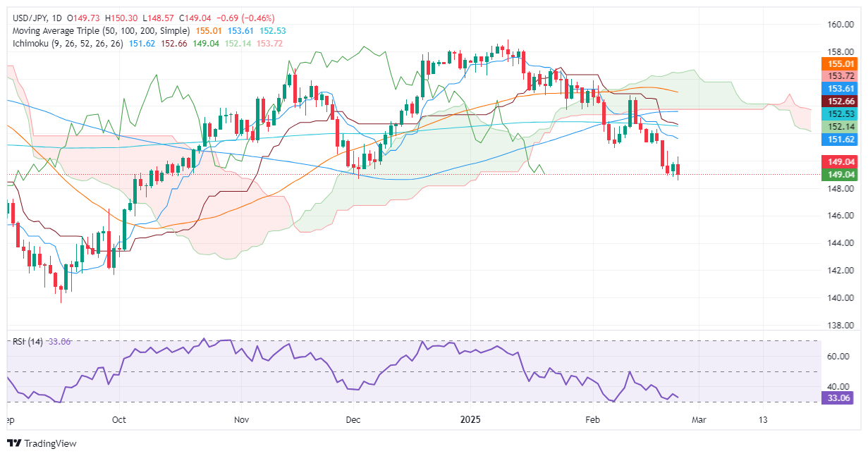Click the Mar label on time axis
The width and height of the screenshot is (868, 456).
(699, 420)
